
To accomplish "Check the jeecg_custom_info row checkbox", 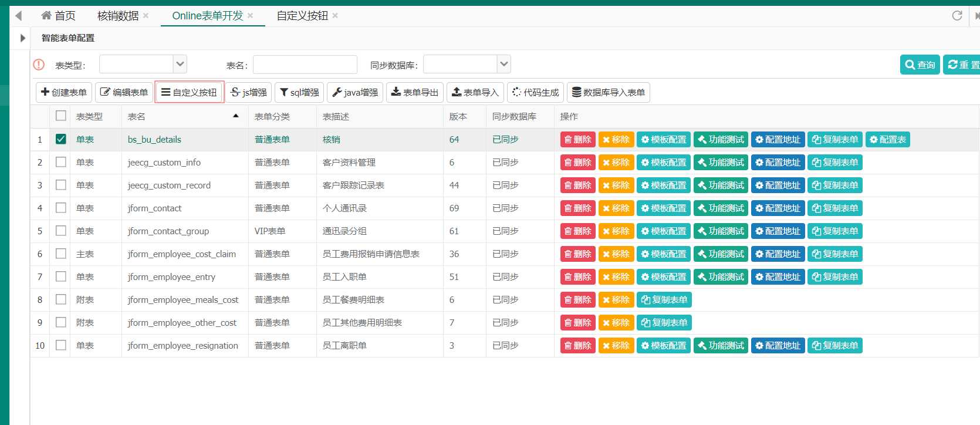I will [x=60, y=162].
